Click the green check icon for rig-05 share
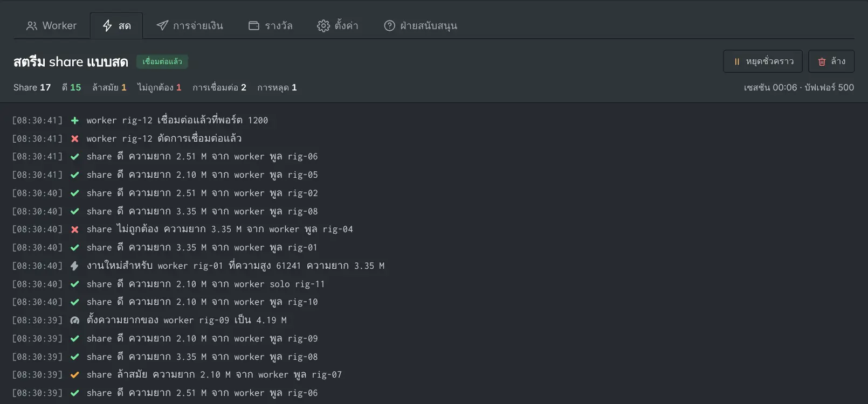The width and height of the screenshot is (868, 404). pos(75,175)
